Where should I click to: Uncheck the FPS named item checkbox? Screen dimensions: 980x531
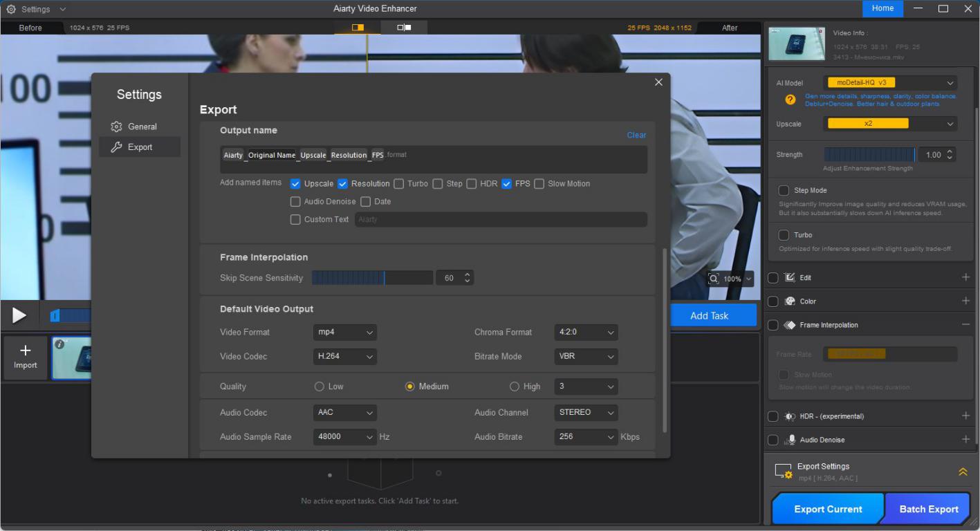coord(507,184)
